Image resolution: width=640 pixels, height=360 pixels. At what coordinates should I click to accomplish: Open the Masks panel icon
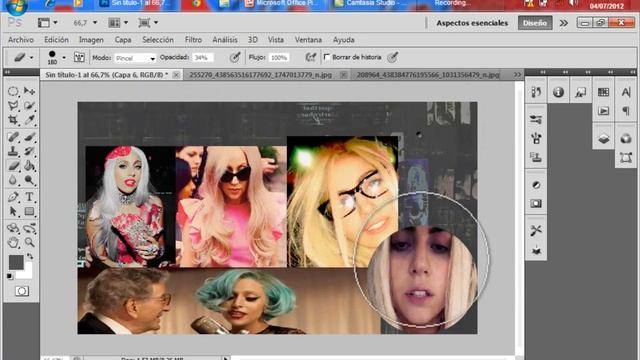[536, 203]
